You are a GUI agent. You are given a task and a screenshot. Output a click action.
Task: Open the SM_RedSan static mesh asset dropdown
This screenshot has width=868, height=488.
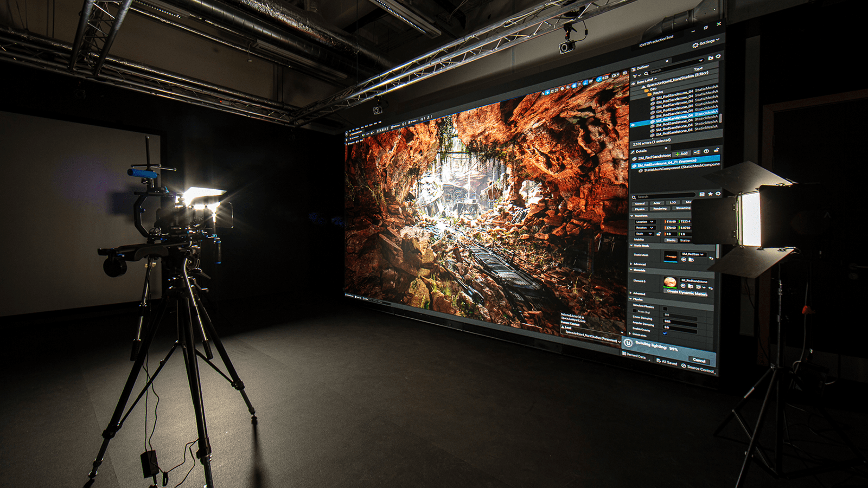pos(693,254)
